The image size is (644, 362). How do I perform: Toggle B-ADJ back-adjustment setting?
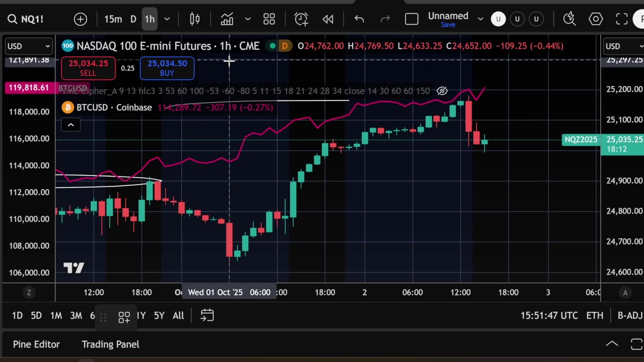pyautogui.click(x=630, y=316)
